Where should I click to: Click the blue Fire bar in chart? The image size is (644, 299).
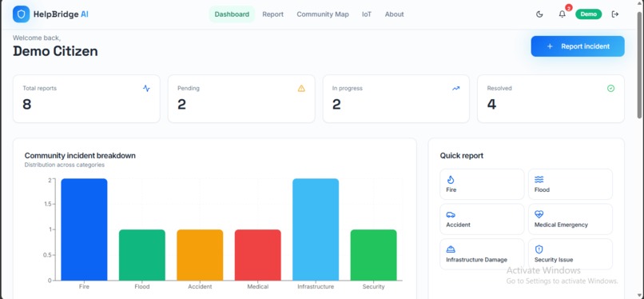pos(84,229)
